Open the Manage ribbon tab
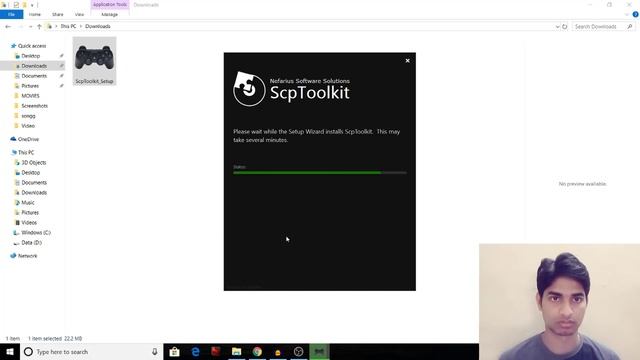Image resolution: width=640 pixels, height=360 pixels. coord(109,14)
